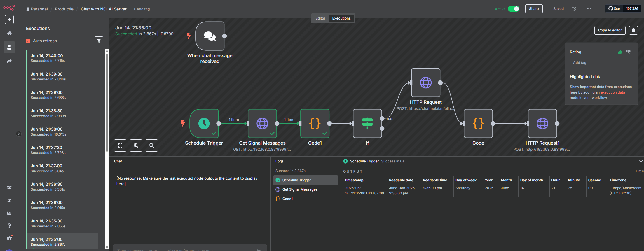
Task: Open execution Jun 14, 21:38:00
Action: [x=62, y=131]
